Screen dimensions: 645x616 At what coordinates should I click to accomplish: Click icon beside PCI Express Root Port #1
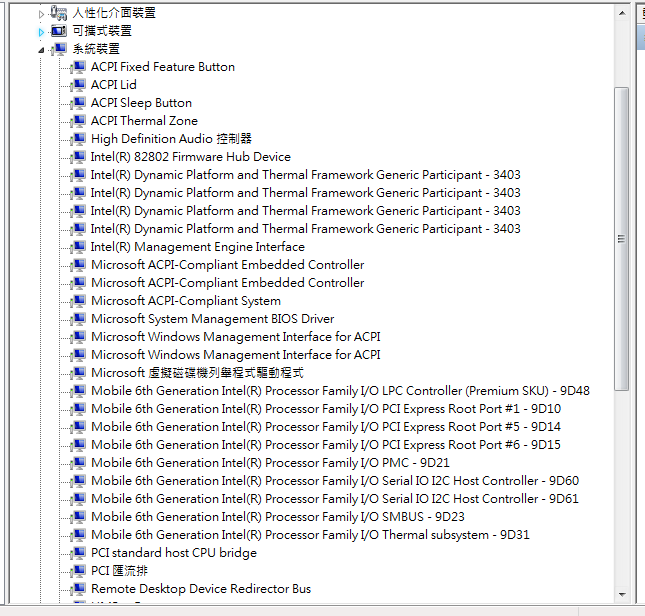[78, 409]
